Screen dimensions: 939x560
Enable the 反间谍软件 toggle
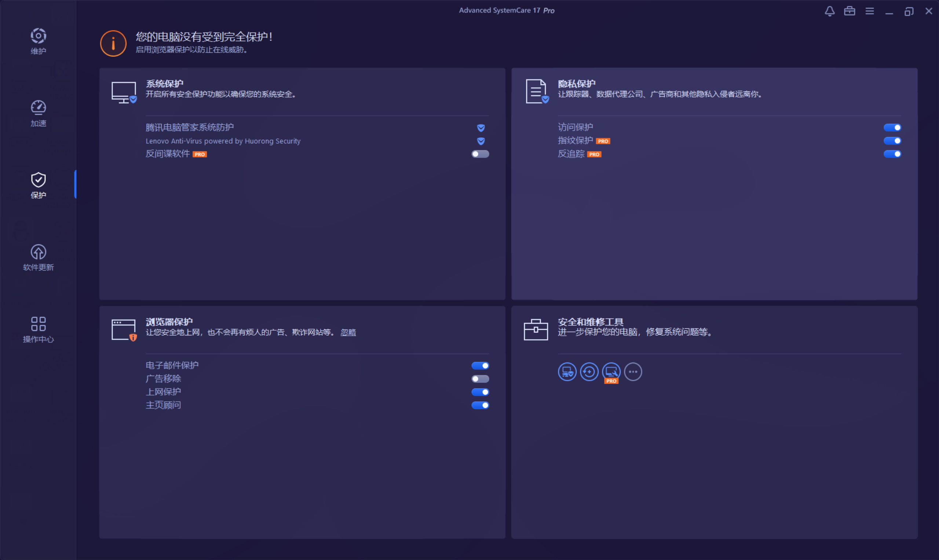(480, 154)
